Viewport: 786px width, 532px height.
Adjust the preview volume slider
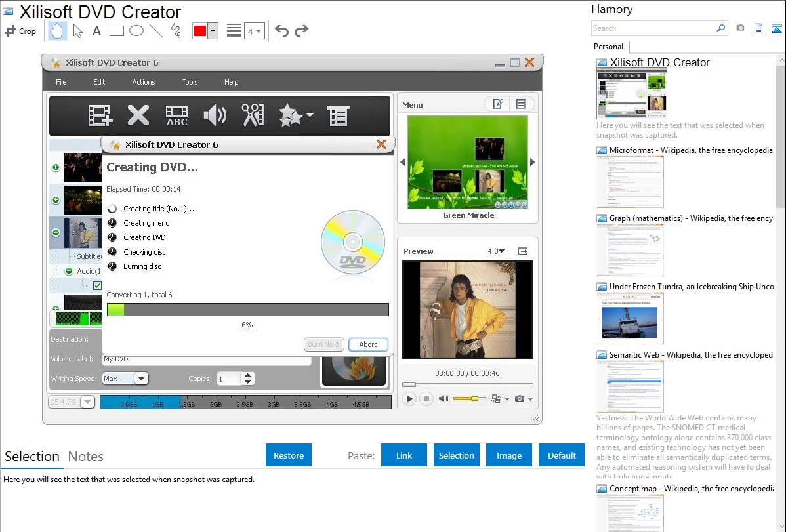(x=469, y=399)
